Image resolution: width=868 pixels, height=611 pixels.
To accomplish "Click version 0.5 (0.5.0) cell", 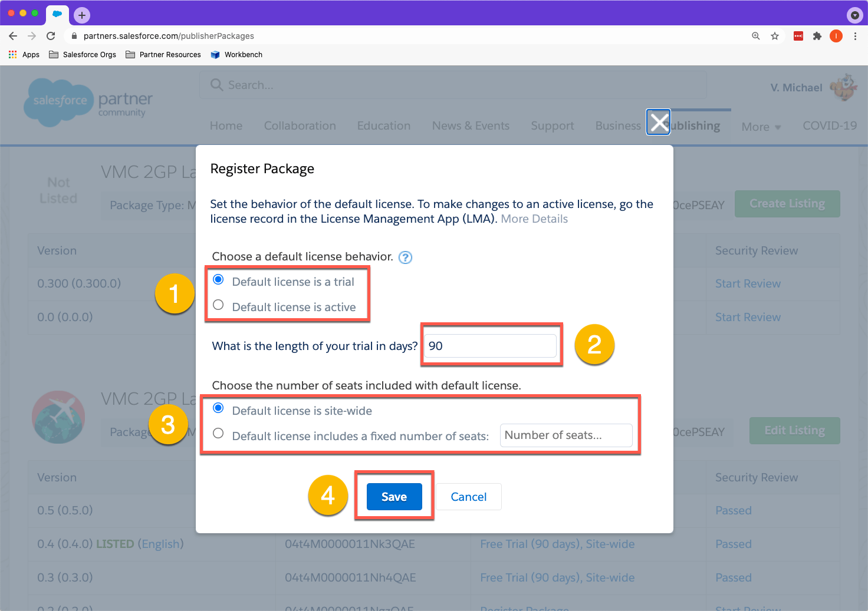I will tap(65, 510).
